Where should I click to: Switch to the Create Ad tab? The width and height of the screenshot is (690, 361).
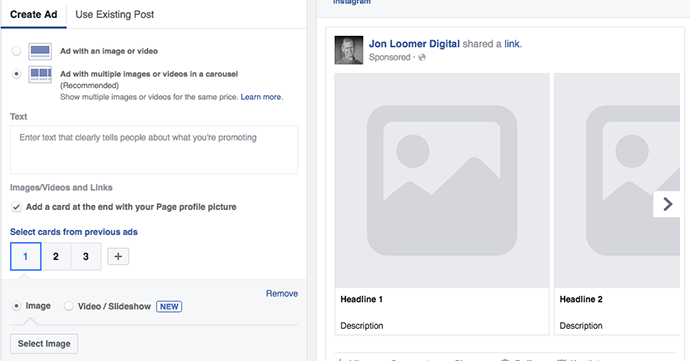(x=33, y=15)
